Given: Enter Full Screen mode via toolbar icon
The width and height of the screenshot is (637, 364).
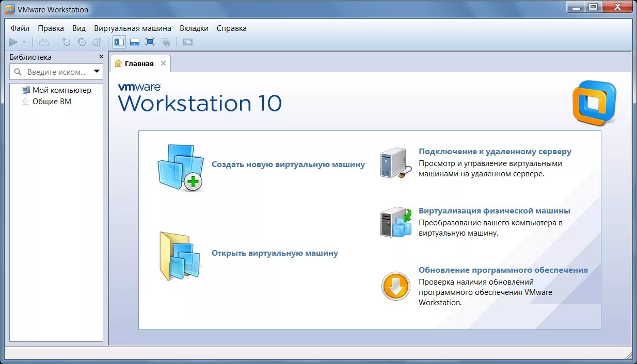Looking at the screenshot, I should point(150,42).
